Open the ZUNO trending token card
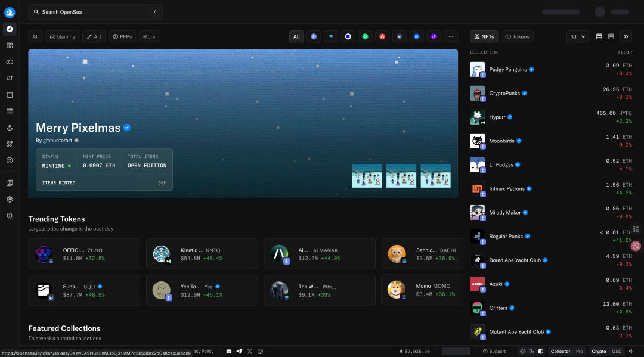The width and height of the screenshot is (644, 357). coord(84,254)
